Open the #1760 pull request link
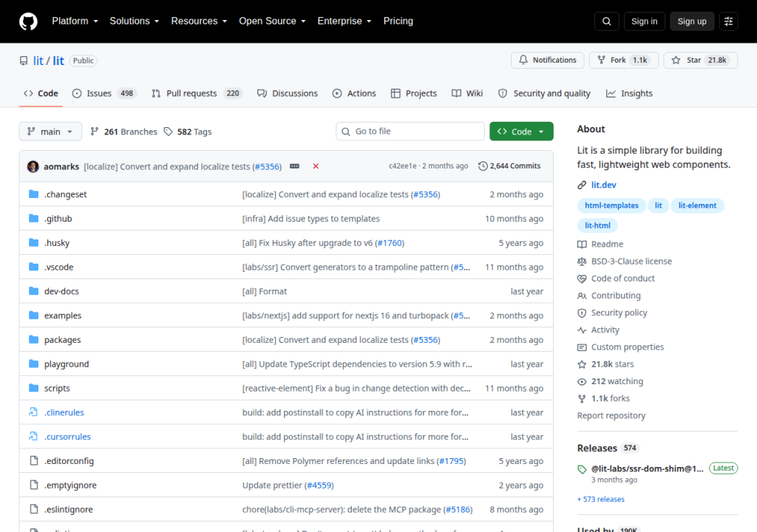This screenshot has width=757, height=532. 390,243
